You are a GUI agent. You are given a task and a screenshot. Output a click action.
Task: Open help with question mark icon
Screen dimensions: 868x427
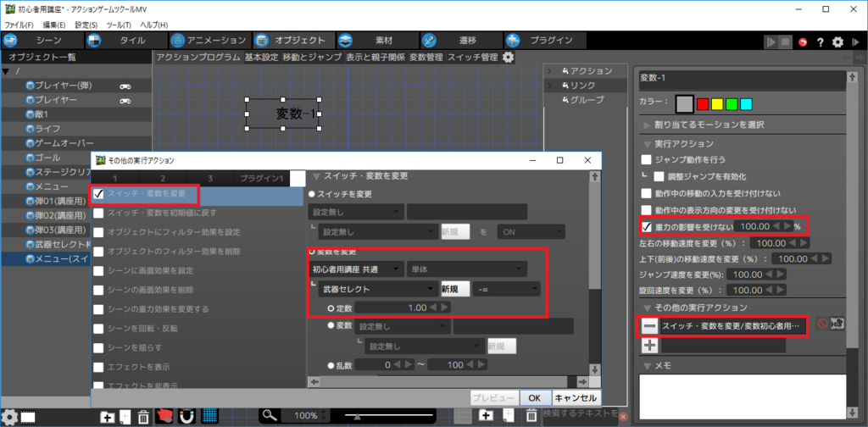[821, 42]
